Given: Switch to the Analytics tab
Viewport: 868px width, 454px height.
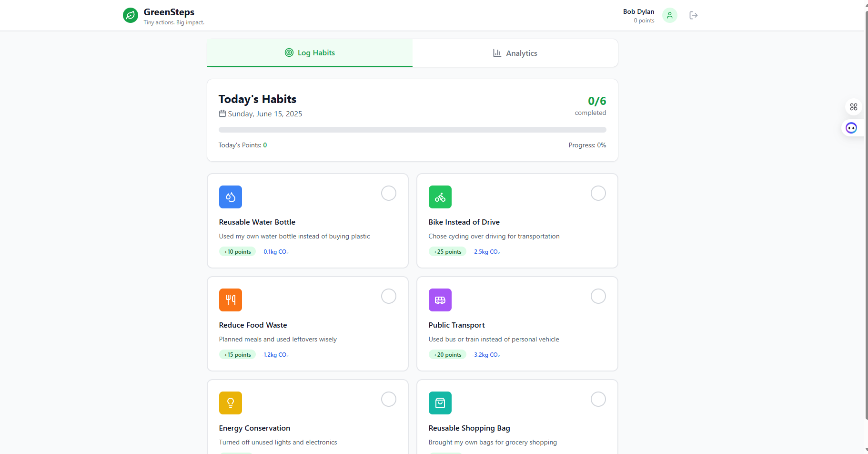Looking at the screenshot, I should tap(515, 53).
